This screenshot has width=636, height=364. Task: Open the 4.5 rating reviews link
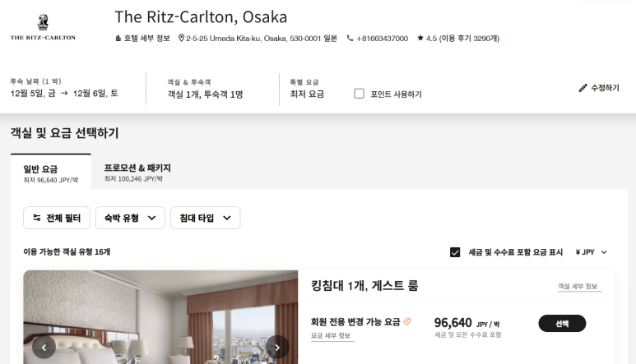point(462,39)
